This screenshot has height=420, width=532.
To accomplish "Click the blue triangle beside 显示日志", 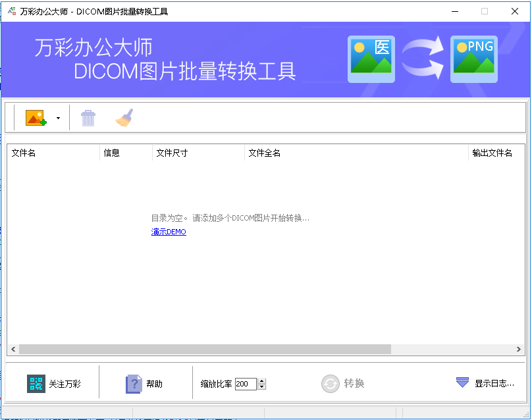I will tap(461, 382).
